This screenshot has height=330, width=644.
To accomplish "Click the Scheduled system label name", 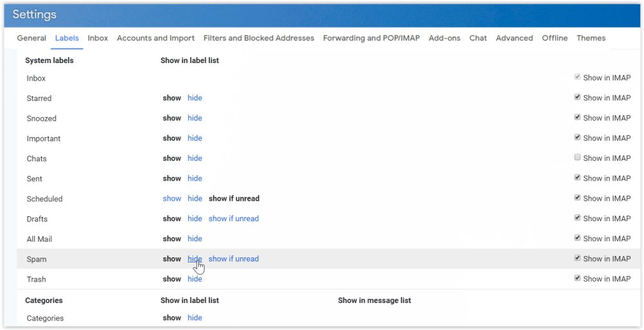I will click(x=44, y=199).
